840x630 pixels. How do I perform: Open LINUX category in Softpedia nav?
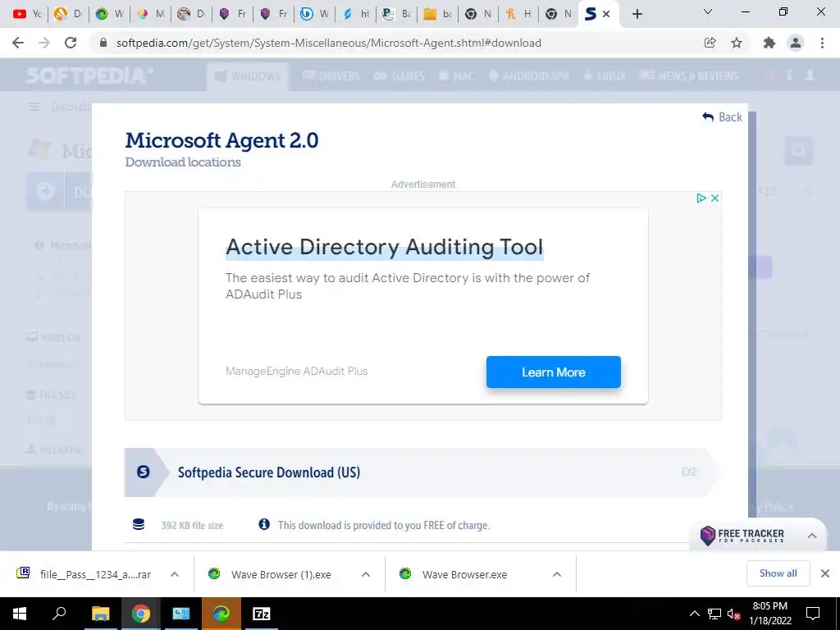pos(605,76)
